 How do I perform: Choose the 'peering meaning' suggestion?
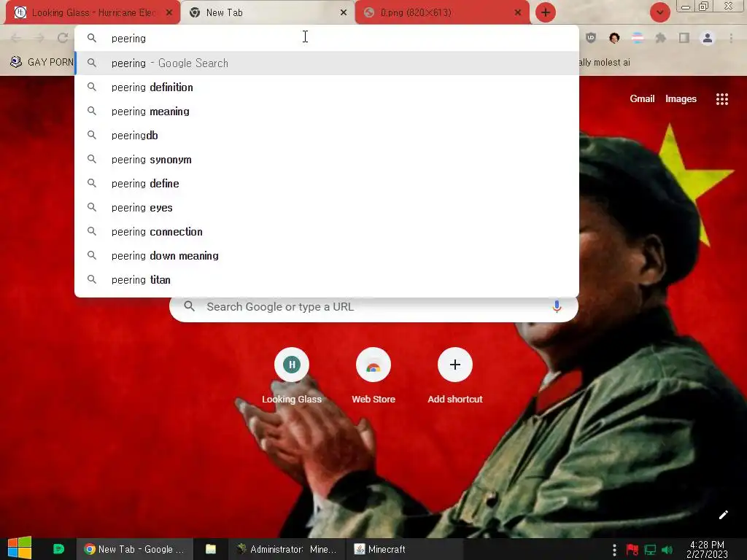tap(327, 112)
